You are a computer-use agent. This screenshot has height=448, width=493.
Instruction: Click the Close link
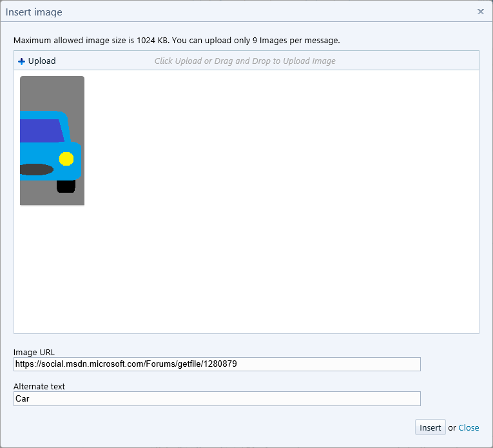point(469,427)
